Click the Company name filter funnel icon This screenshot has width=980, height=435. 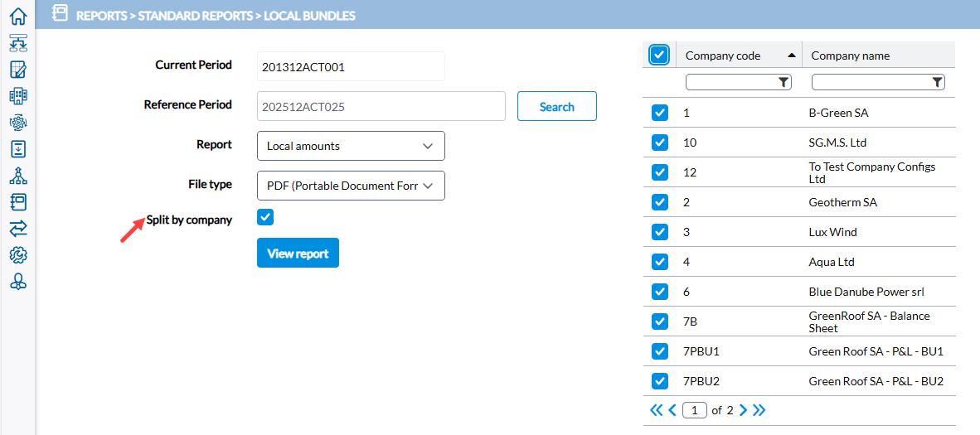(x=937, y=82)
